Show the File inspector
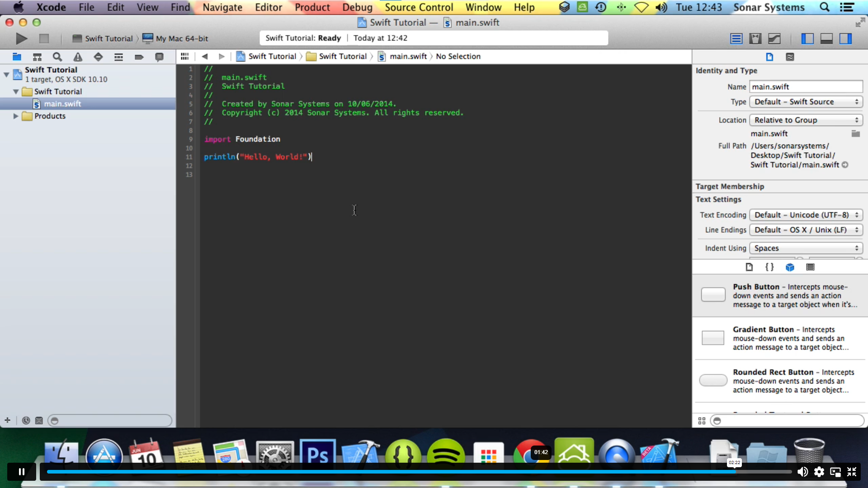Image resolution: width=868 pixels, height=488 pixels. 769,56
